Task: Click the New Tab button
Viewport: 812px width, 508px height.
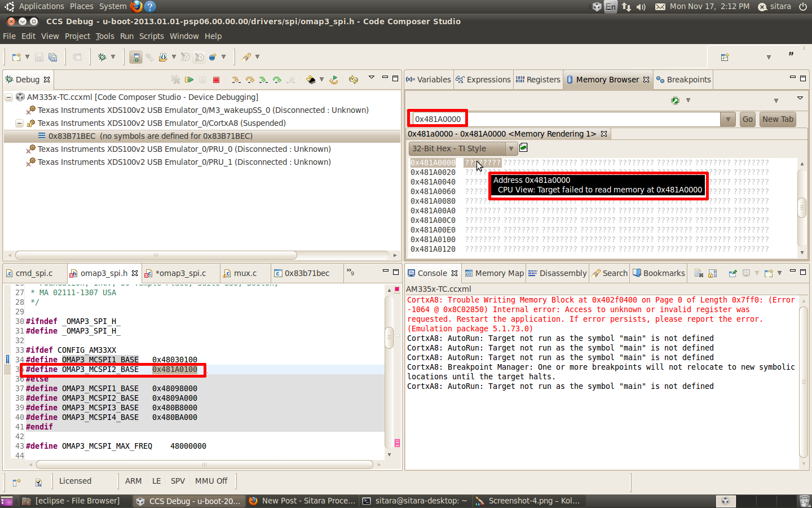Action: pos(778,119)
